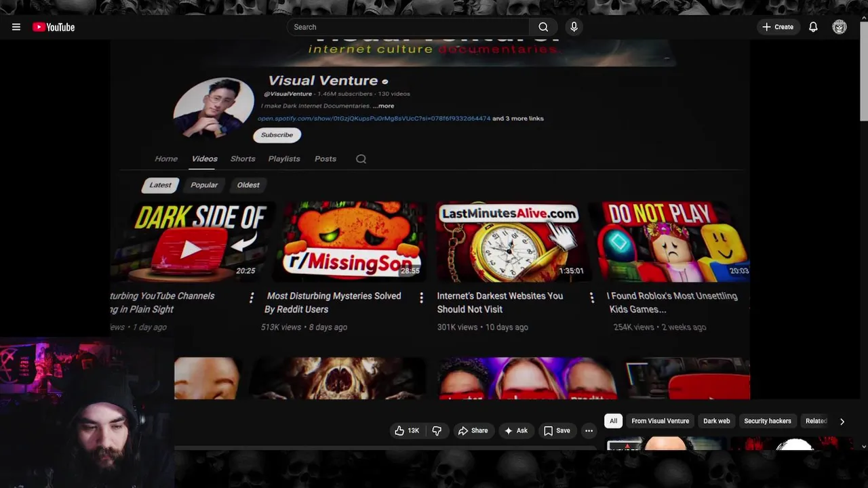The width and height of the screenshot is (868, 488).
Task: Show 'and 3 more links'
Action: pyautogui.click(x=518, y=119)
